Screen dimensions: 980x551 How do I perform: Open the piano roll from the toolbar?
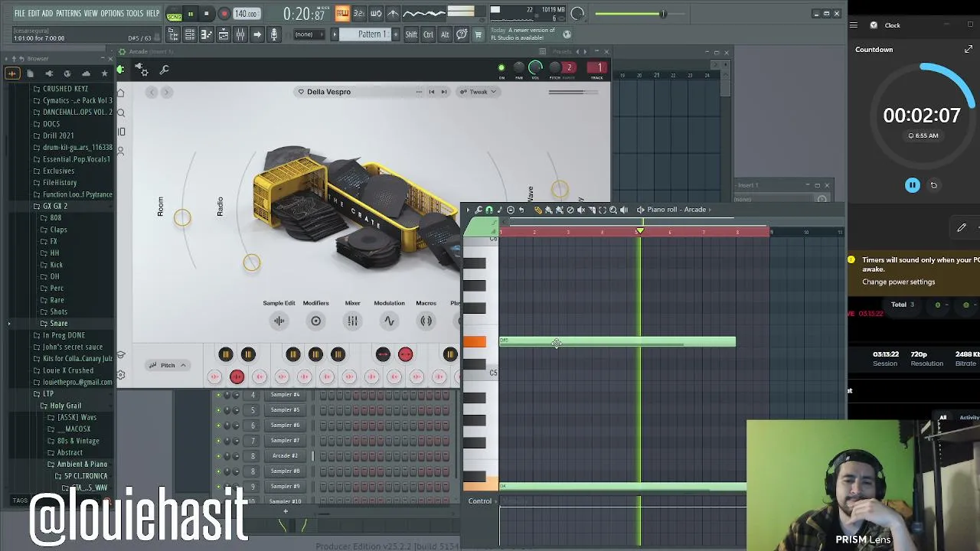click(x=207, y=34)
